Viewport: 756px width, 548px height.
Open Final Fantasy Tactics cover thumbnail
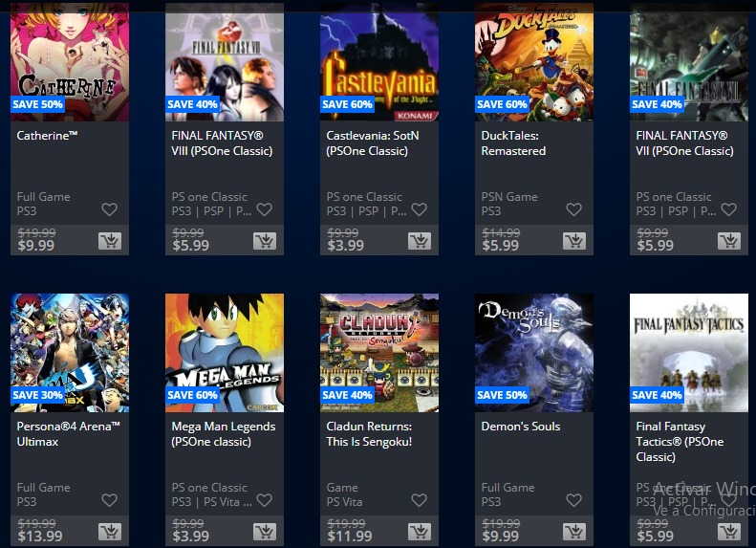tap(689, 353)
